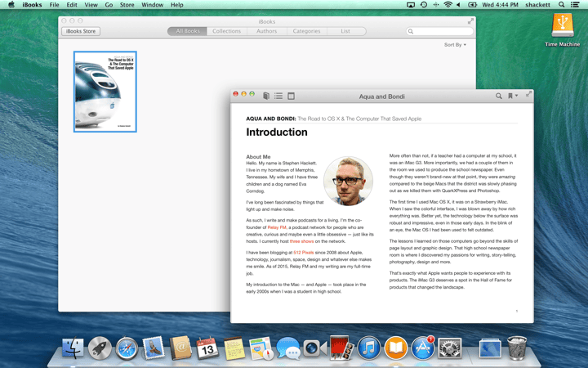The height and width of the screenshot is (368, 588).
Task: Open Messages from the Dock
Action: coord(288,348)
